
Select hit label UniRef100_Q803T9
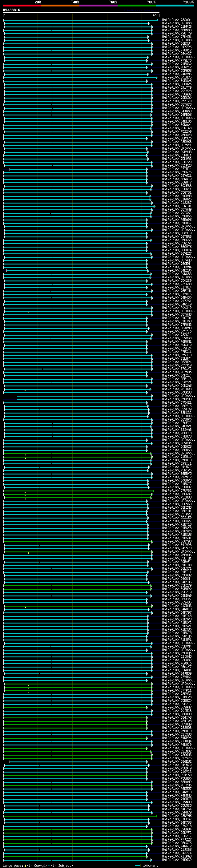[177, 233]
